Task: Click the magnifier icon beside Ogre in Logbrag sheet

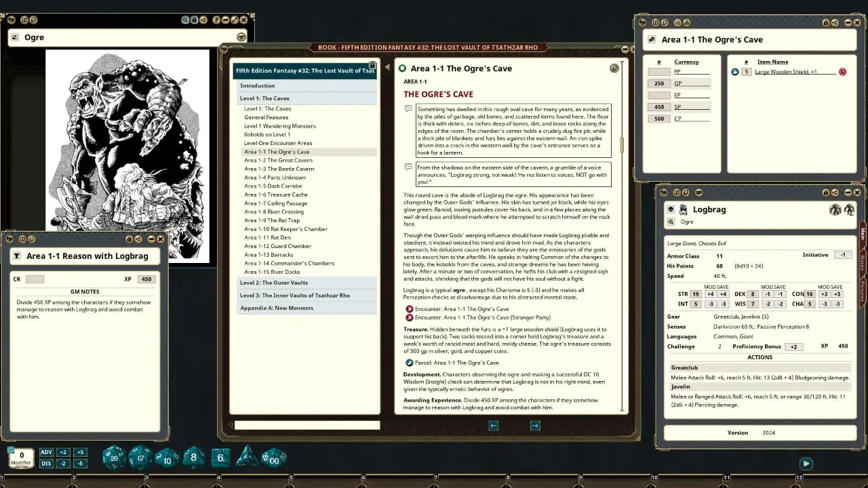Action: 671,222
